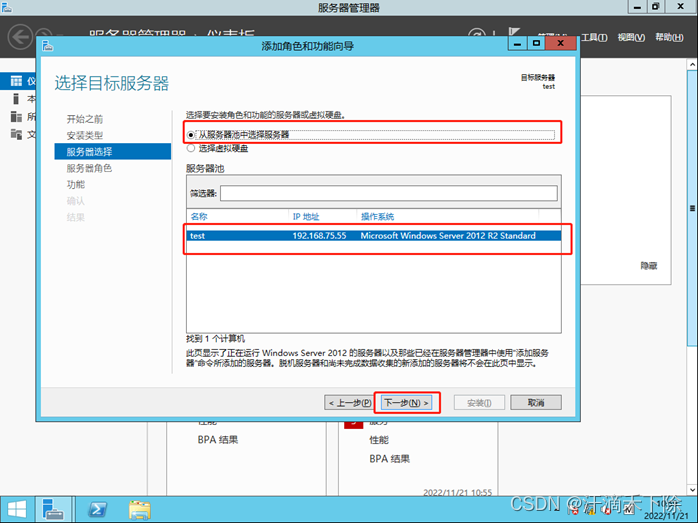Click the all servers icon in sidebar

16,117
